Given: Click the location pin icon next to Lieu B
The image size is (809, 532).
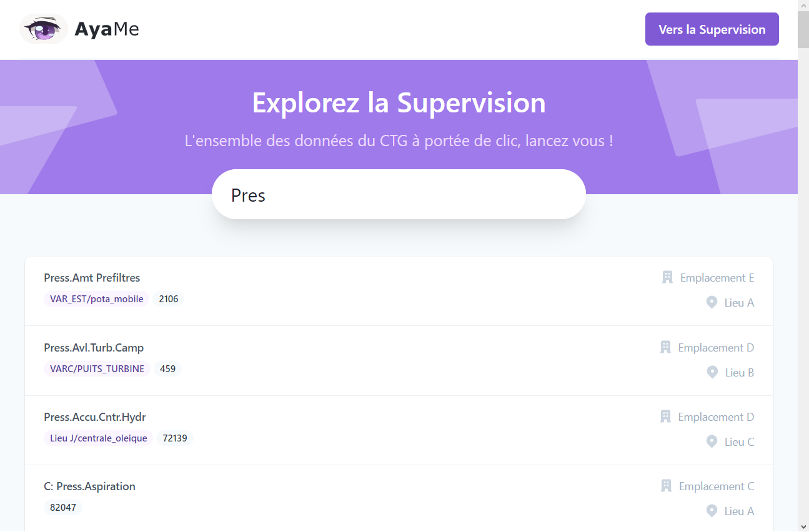Looking at the screenshot, I should 712,372.
